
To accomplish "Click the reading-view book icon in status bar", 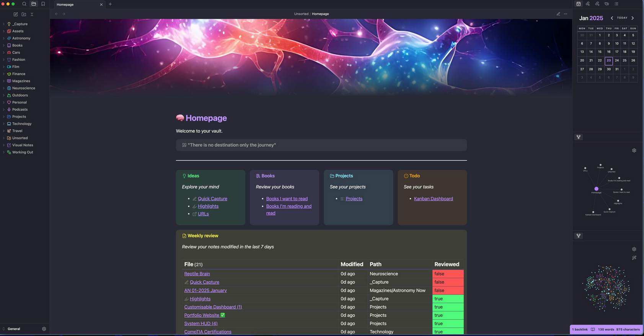I will click(x=593, y=330).
